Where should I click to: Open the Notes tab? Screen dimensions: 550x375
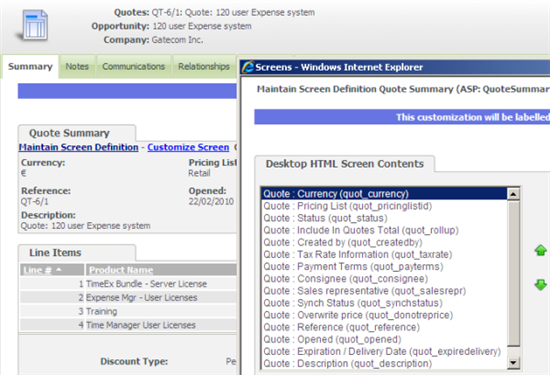(77, 66)
